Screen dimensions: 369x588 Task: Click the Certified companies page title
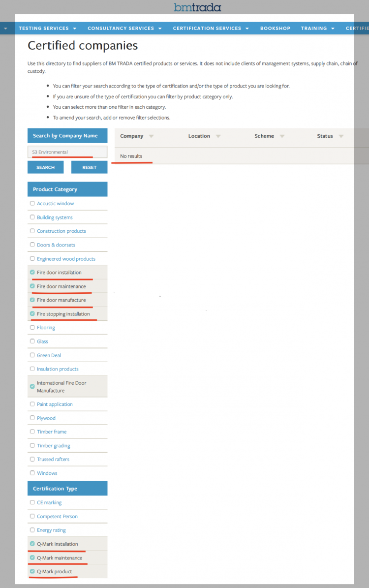(83, 45)
